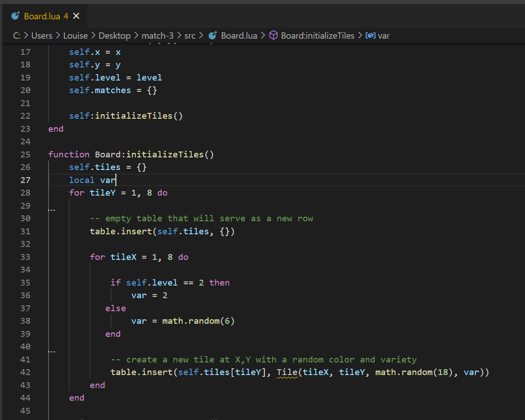The height and width of the screenshot is (420, 525).
Task: Click 'table.insert(self.tiles, {})' on line 31
Action: click(x=162, y=231)
